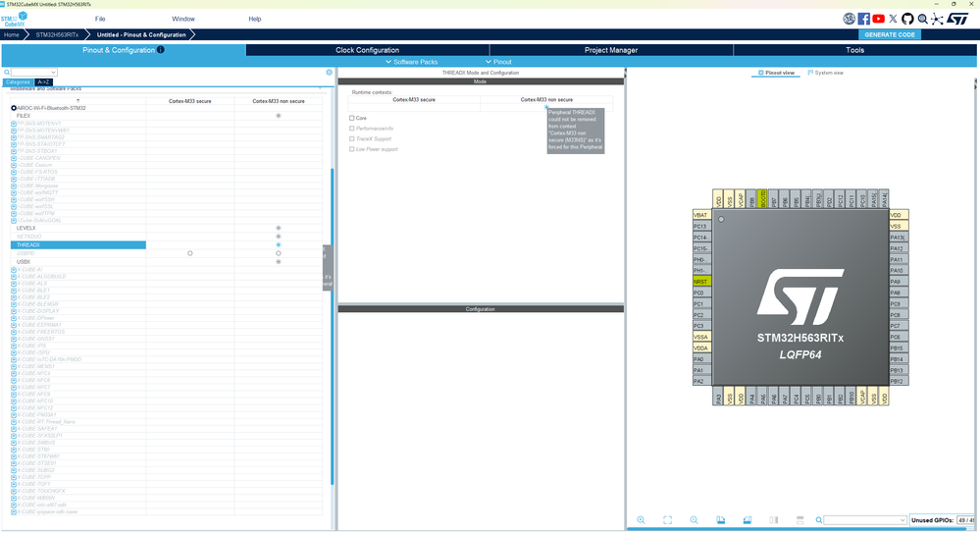This screenshot has height=535, width=980.
Task: Select LEVELX non secure radio button
Action: (x=279, y=229)
